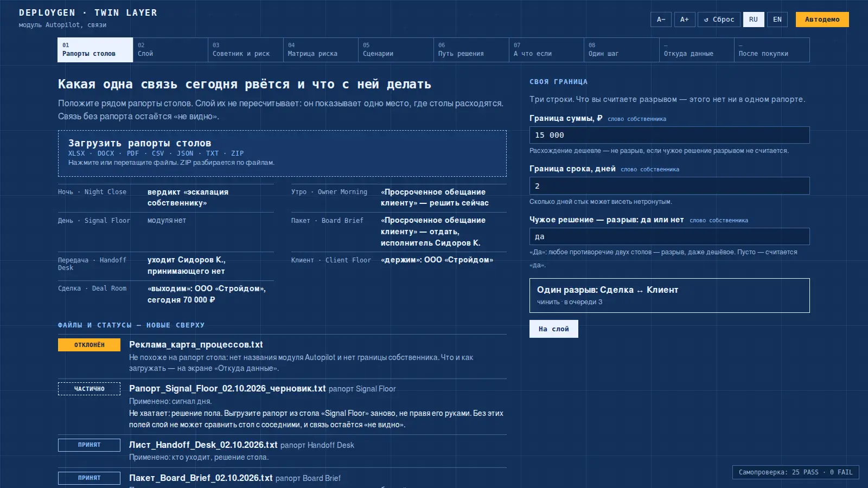Click the 'На слой' button

(x=554, y=329)
